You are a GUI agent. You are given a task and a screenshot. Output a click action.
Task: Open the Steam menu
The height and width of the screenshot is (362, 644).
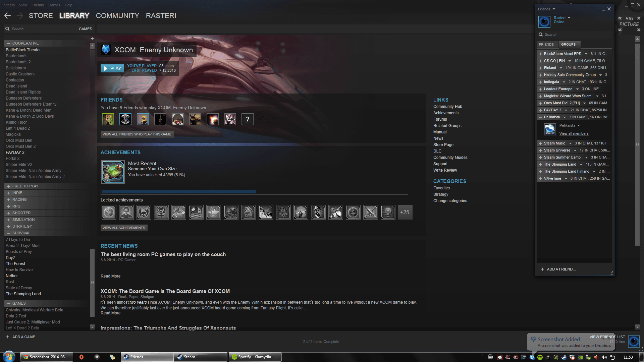click(x=9, y=5)
